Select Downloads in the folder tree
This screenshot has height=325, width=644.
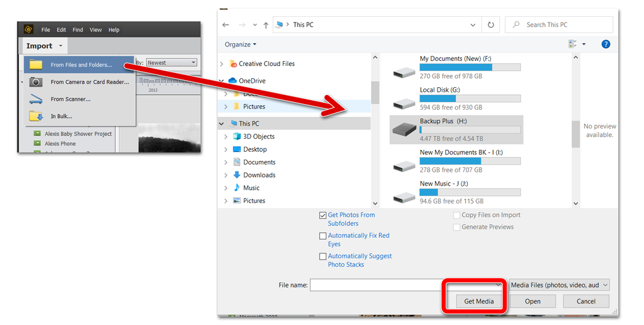point(259,175)
